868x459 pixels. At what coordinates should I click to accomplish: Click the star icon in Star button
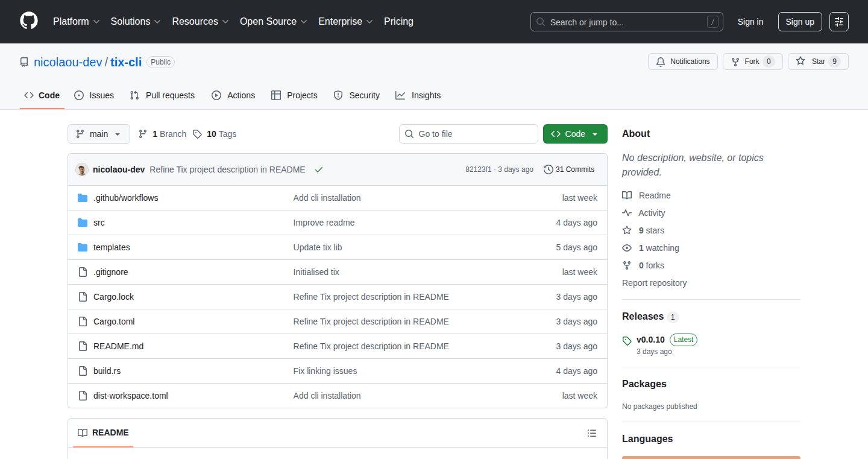coord(800,62)
